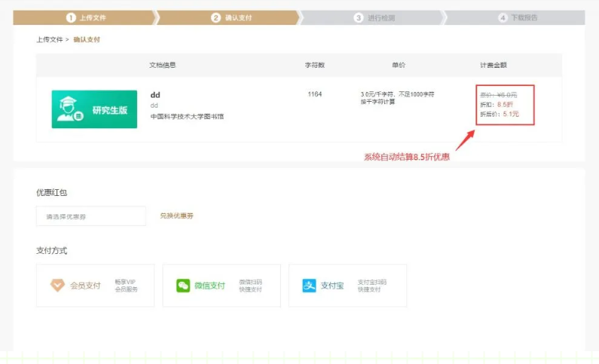Click the step 3 number circle
The image size is (599, 364).
[359, 17]
